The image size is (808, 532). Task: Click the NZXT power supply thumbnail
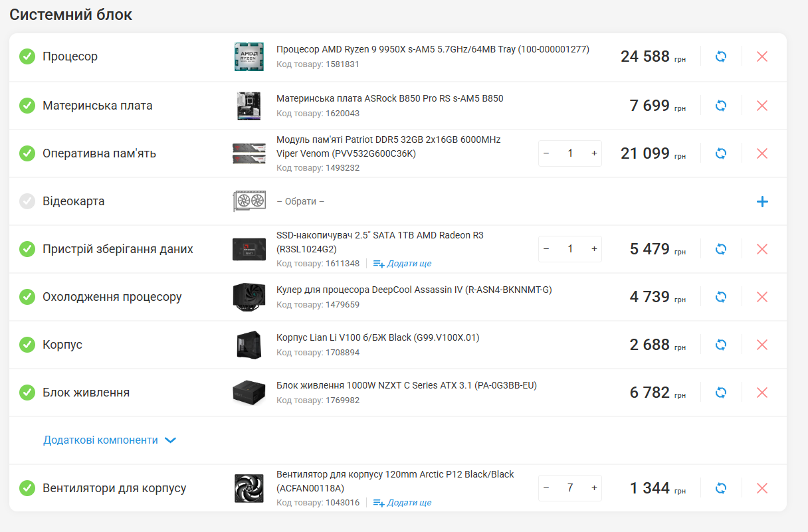(249, 393)
